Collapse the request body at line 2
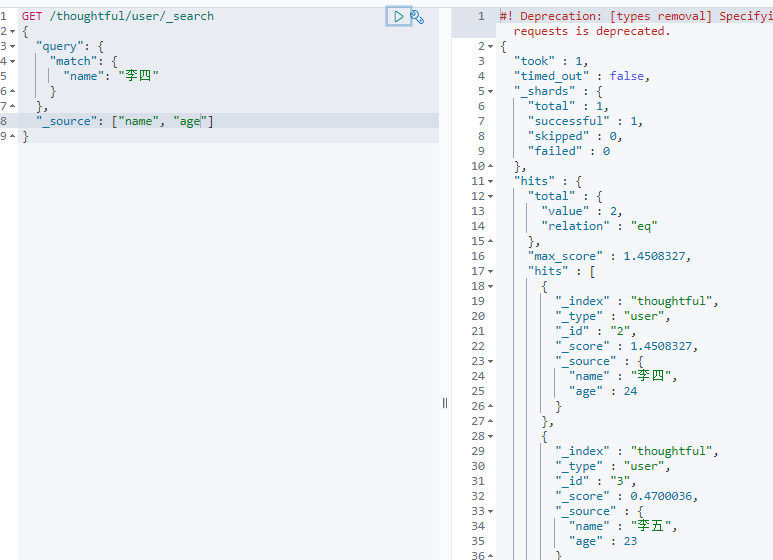773x560 pixels. click(13, 32)
